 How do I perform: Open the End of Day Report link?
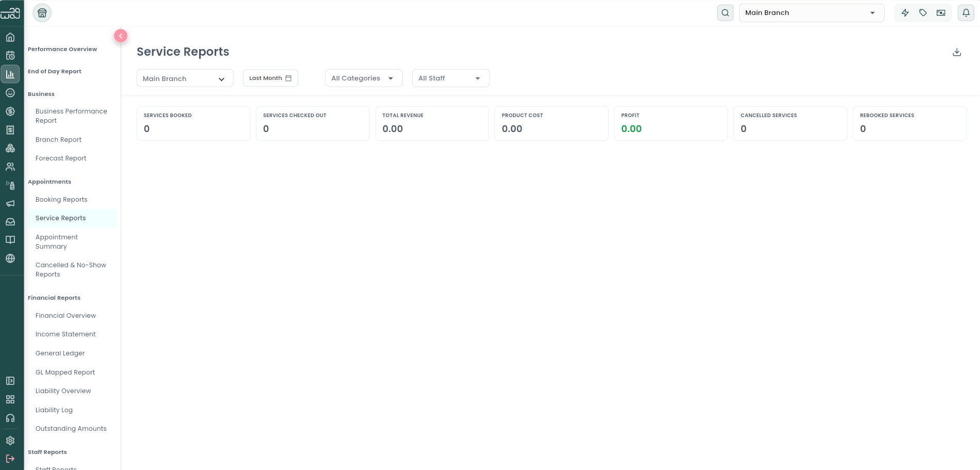click(55, 72)
